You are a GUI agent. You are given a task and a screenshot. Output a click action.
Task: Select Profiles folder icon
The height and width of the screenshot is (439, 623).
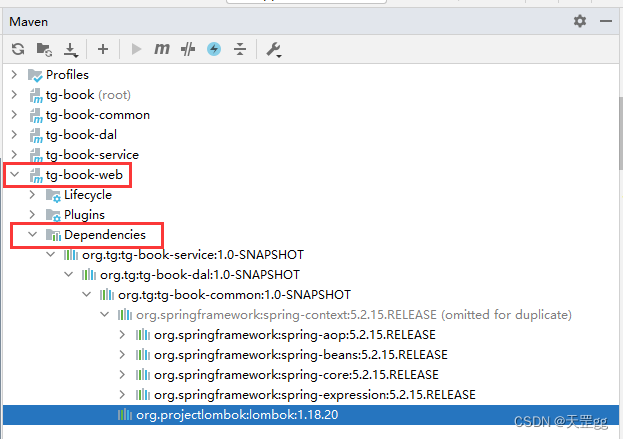(x=35, y=75)
